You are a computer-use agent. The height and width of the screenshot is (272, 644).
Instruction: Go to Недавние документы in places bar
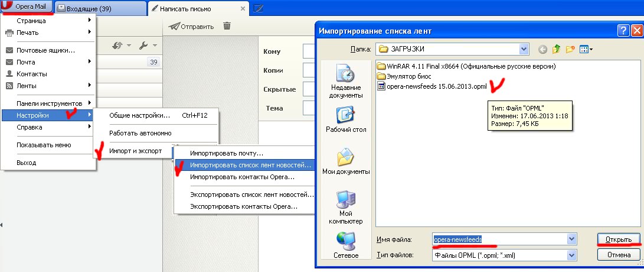point(346,82)
